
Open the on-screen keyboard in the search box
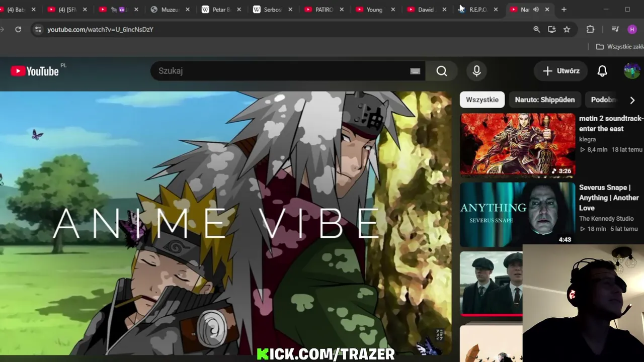pos(415,71)
